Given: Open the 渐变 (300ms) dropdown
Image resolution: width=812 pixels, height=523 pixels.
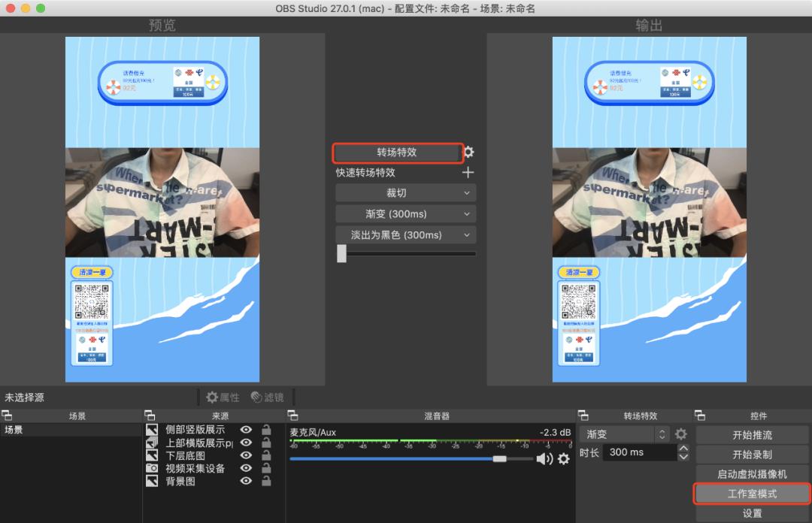Looking at the screenshot, I should (x=405, y=213).
